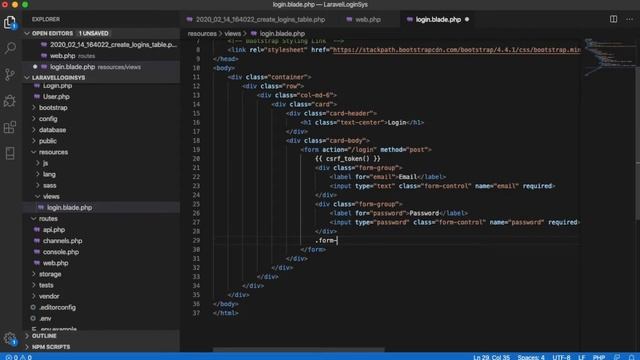
Task: Open the .env file
Action: (x=45, y=318)
